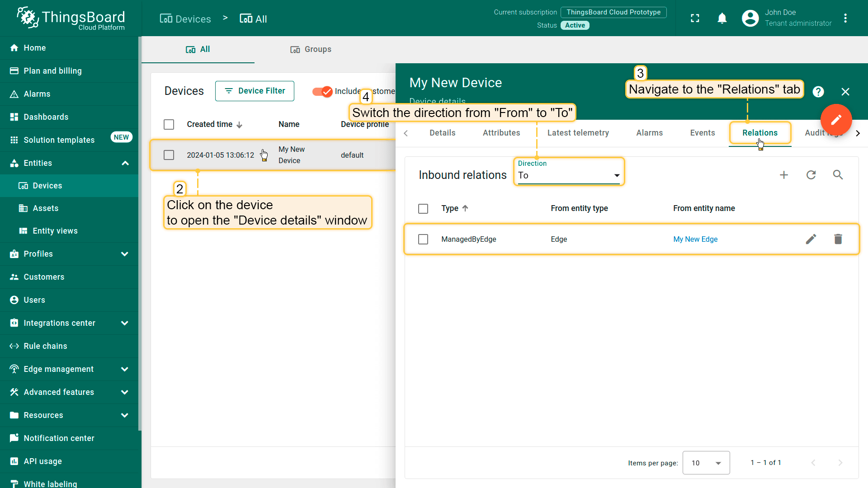
Task: Check the ManagedByEdge relation checkbox
Action: click(x=423, y=239)
